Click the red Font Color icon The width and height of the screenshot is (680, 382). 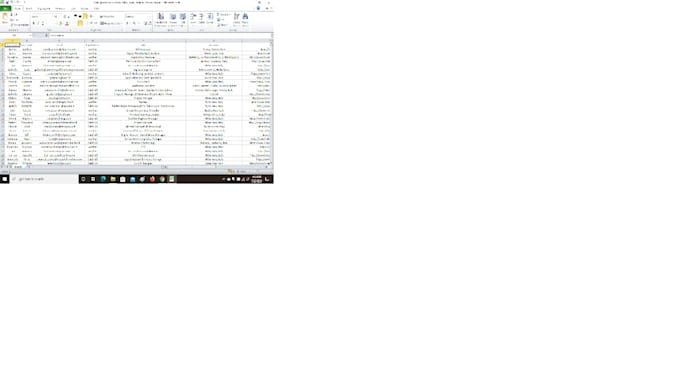click(x=67, y=23)
